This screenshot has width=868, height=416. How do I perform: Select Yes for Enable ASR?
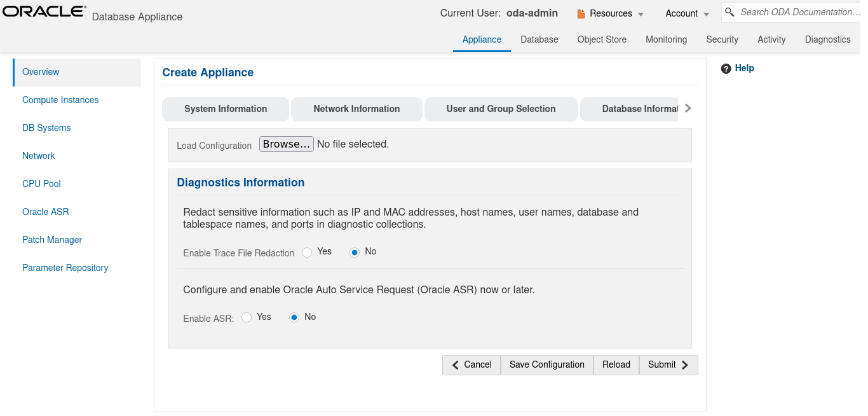click(x=247, y=317)
